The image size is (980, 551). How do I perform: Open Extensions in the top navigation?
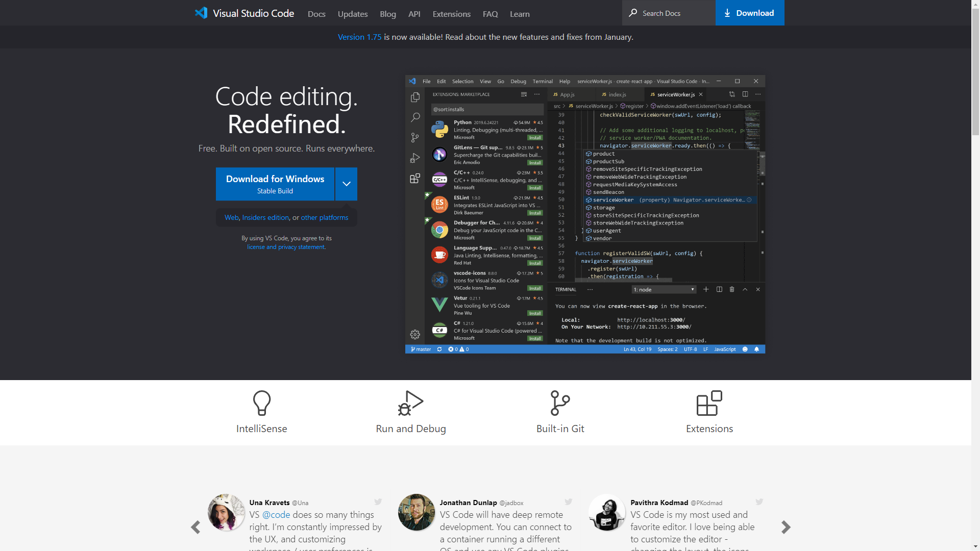452,14
